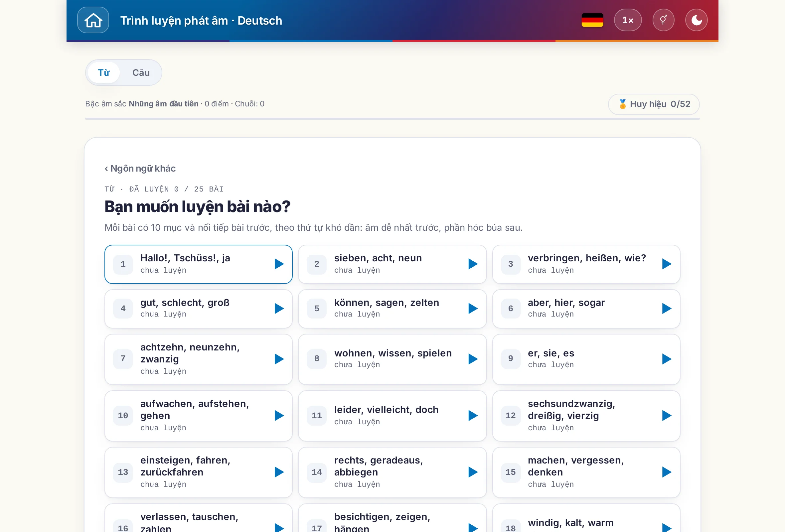785x532 pixels.
Task: Open lesson titled 'leider, vielleicht, doch'
Action: (386, 410)
